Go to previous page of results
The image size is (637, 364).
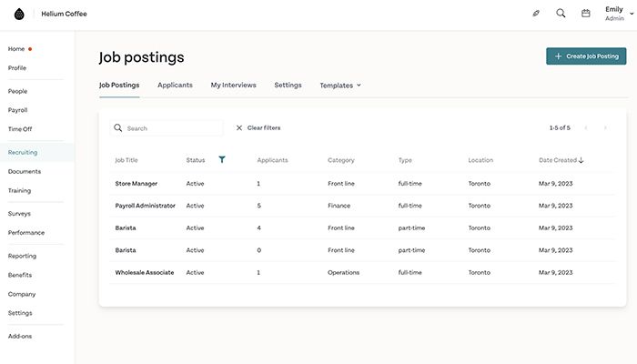click(586, 128)
